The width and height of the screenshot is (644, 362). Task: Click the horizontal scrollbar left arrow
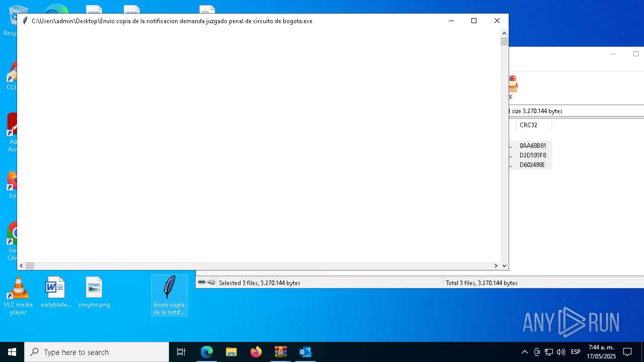tap(21, 265)
